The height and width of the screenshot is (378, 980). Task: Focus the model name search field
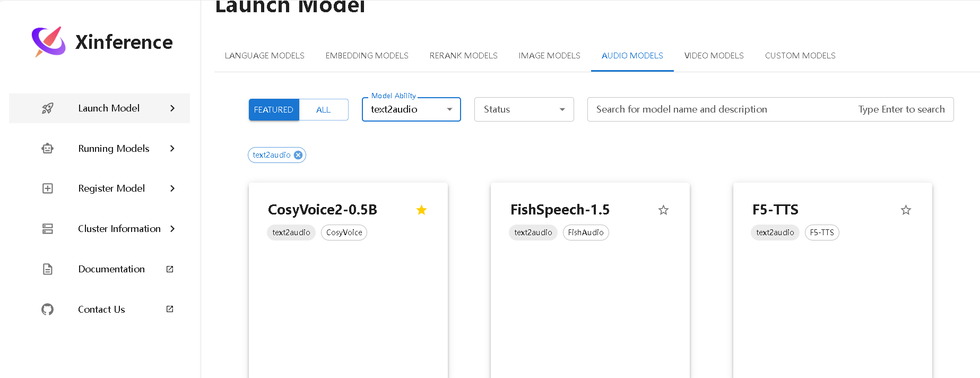point(770,109)
